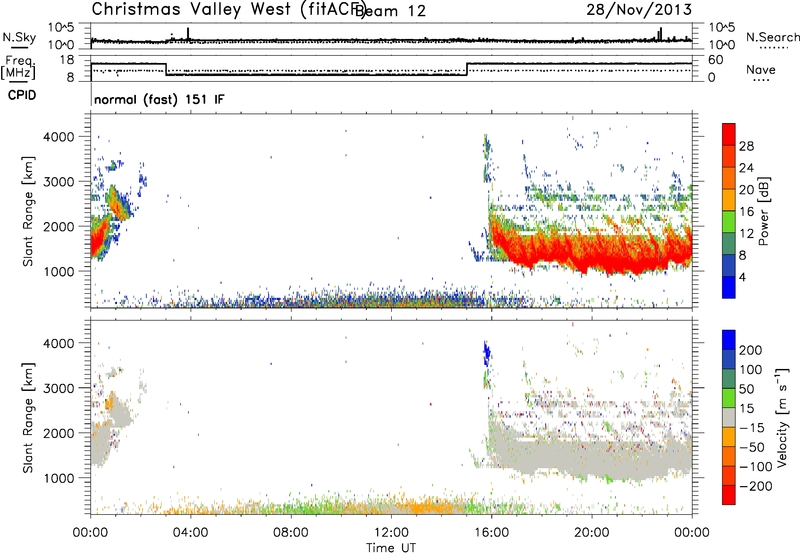Click the '200' velocity colorbar tick label
The image size is (800, 554).
click(x=751, y=350)
